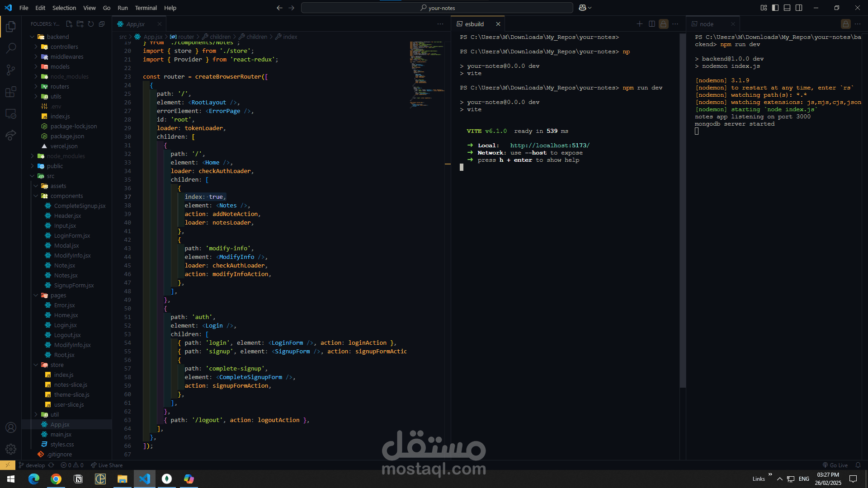
Task: Switch to the node terminal tab
Action: tap(706, 24)
